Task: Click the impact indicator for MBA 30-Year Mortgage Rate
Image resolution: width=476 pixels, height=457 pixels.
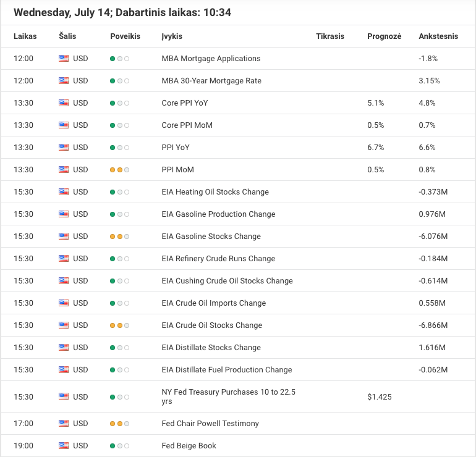Action: click(x=119, y=81)
